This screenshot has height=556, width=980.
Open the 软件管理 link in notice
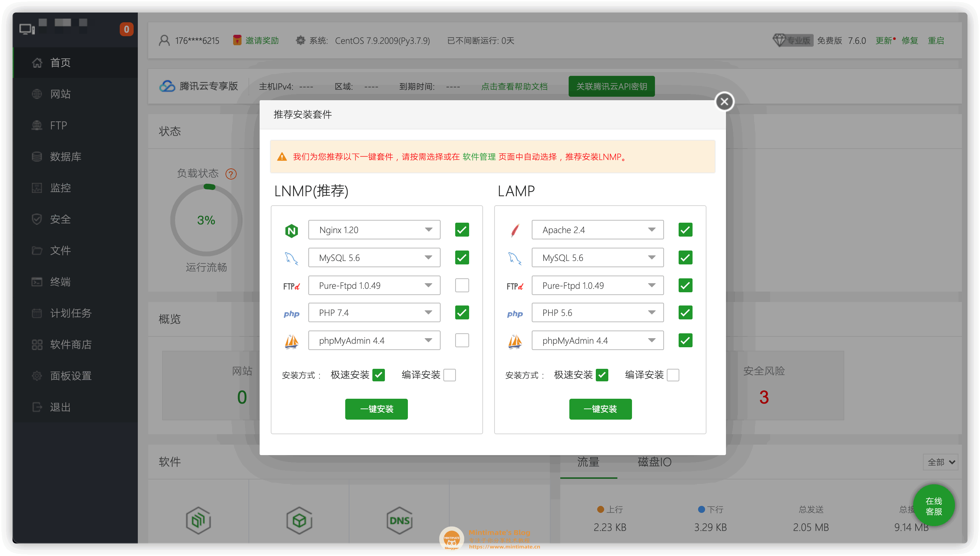(479, 157)
